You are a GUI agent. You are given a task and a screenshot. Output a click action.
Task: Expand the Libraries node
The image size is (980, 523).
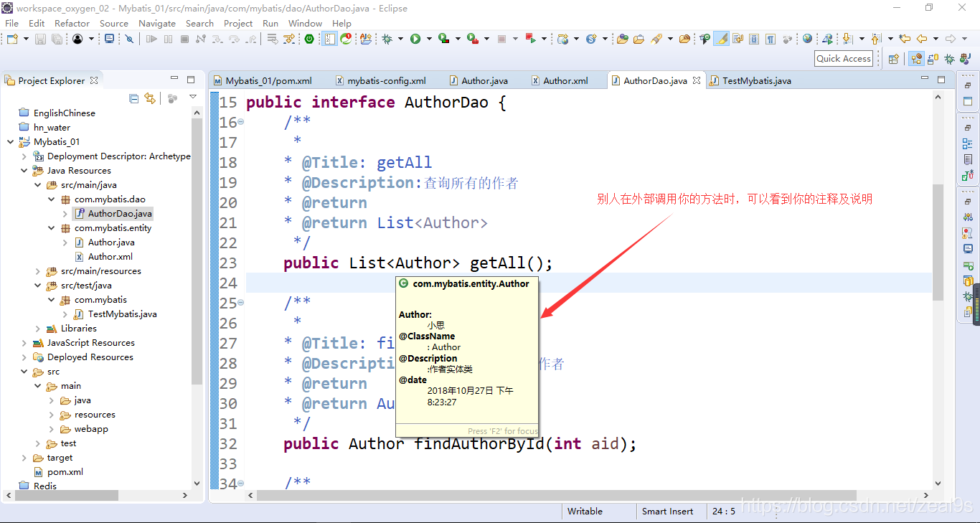pyautogui.click(x=38, y=328)
